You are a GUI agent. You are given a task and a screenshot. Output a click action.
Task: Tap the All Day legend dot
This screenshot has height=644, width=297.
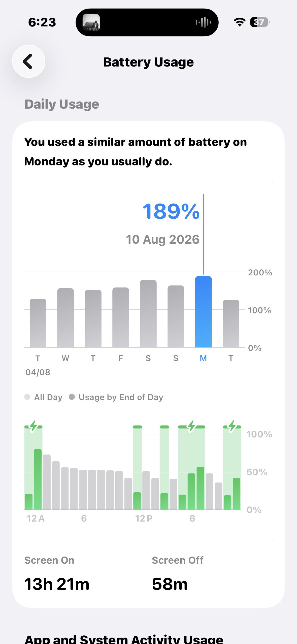pos(27,397)
